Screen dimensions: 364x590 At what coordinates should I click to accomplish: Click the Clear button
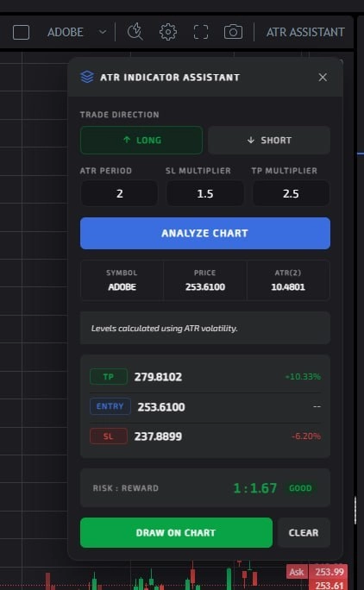pos(304,533)
